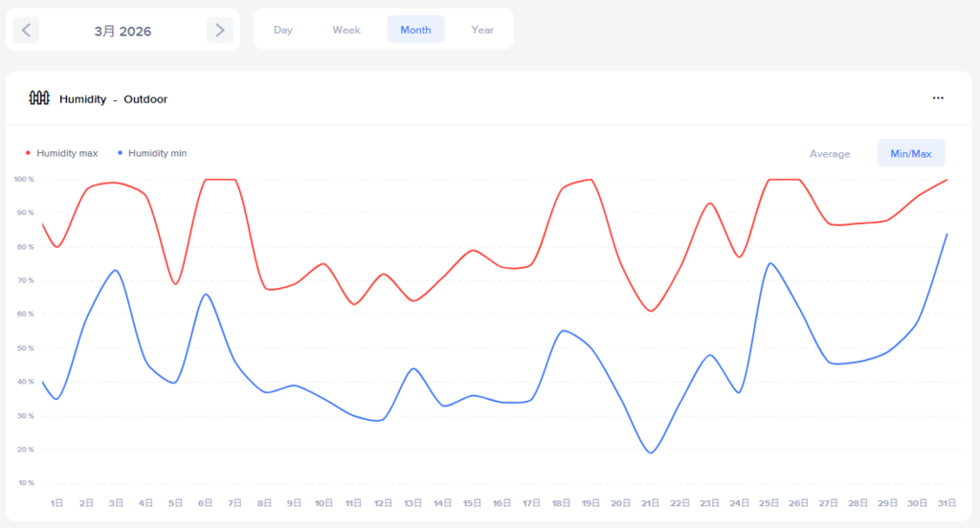Click the 31日 label on the x-axis
The height and width of the screenshot is (528, 980).
tap(947, 503)
